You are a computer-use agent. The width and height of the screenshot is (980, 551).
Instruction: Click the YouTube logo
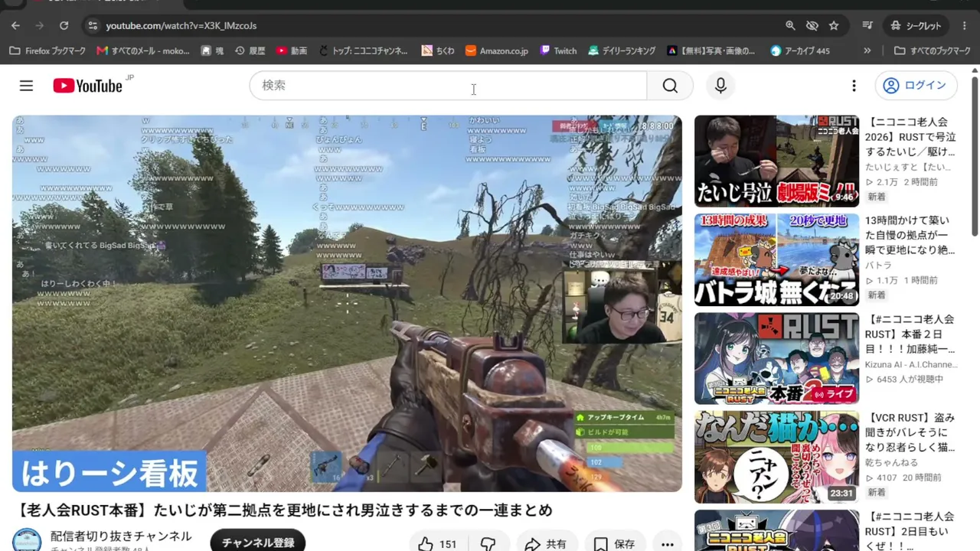(x=88, y=86)
